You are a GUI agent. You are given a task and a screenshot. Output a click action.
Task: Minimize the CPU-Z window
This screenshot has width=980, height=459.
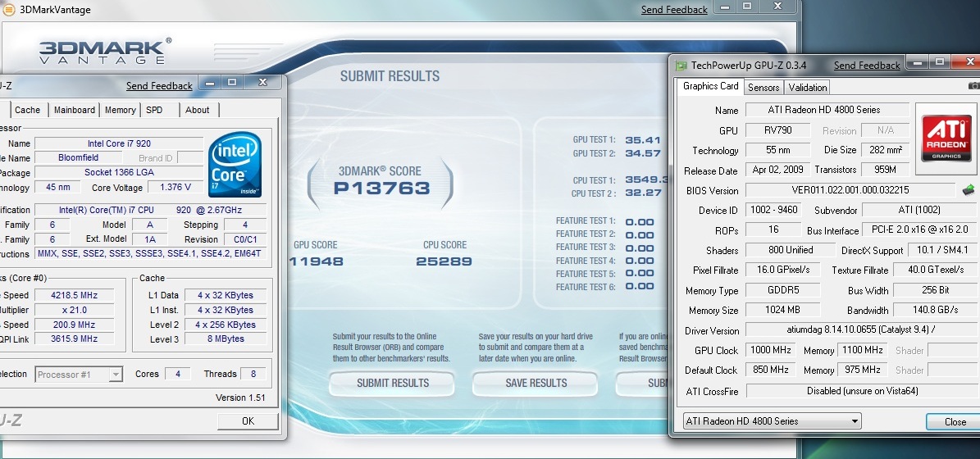tap(210, 82)
